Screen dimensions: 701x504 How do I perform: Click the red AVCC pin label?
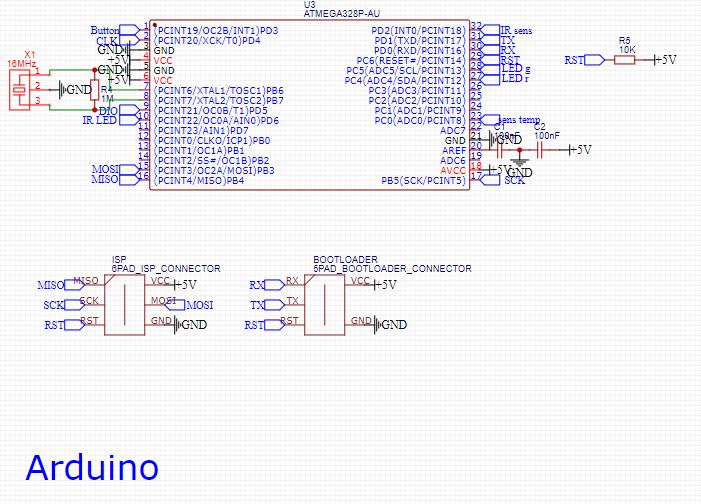[x=453, y=170]
